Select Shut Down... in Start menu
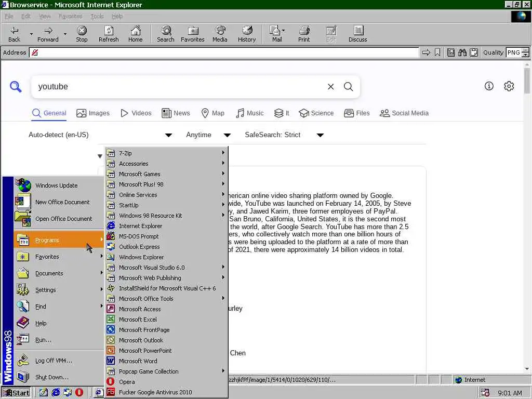The width and height of the screenshot is (532, 399). click(59, 377)
